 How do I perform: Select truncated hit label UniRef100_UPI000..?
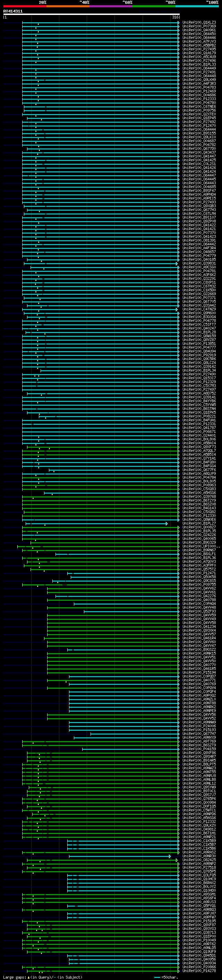pyautogui.click(x=201, y=546)
